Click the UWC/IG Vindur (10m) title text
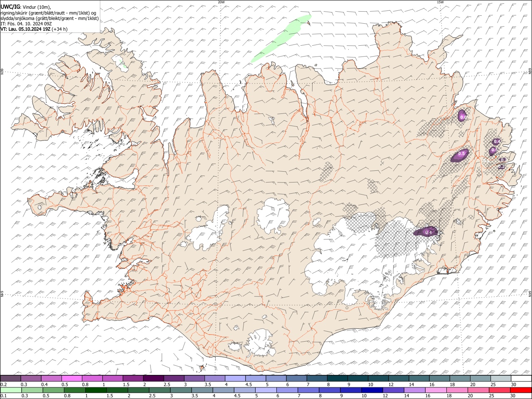The image size is (532, 399). tap(26, 7)
